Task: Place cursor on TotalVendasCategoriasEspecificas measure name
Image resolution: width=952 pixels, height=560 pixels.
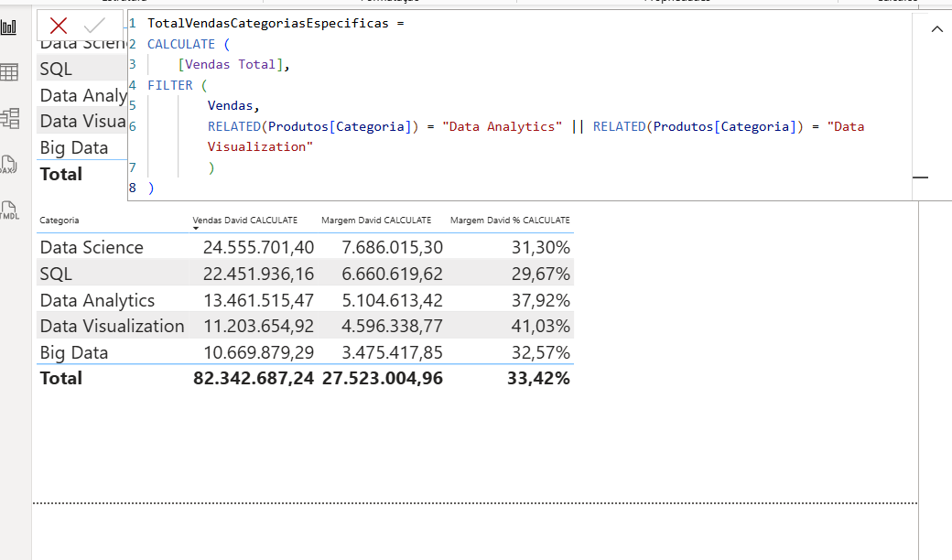Action: (x=267, y=24)
